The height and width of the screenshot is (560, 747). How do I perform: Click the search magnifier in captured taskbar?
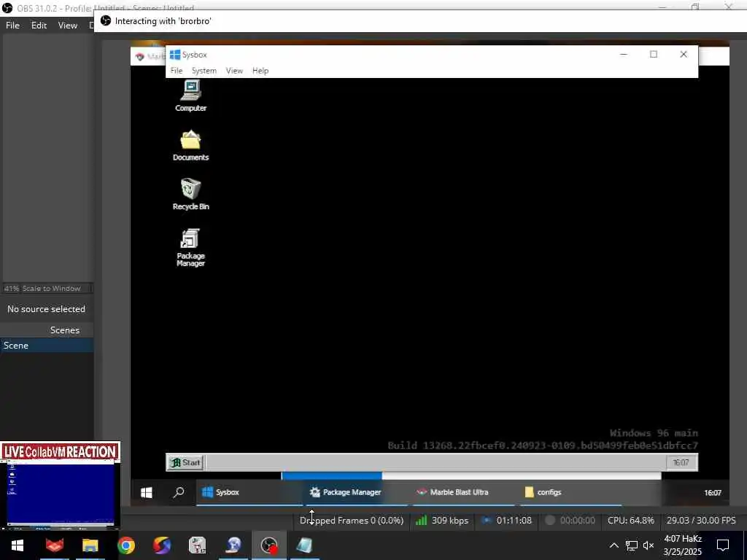(x=179, y=492)
